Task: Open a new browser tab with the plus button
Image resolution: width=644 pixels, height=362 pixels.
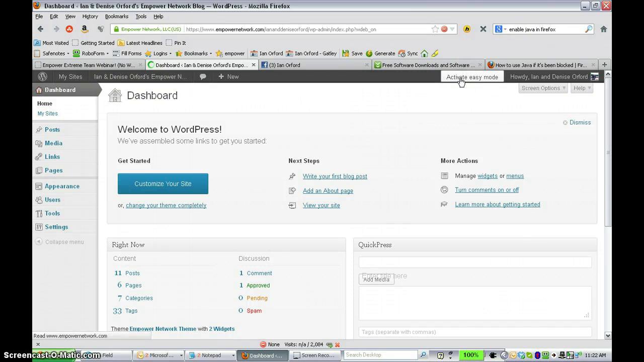Action: click(x=604, y=65)
